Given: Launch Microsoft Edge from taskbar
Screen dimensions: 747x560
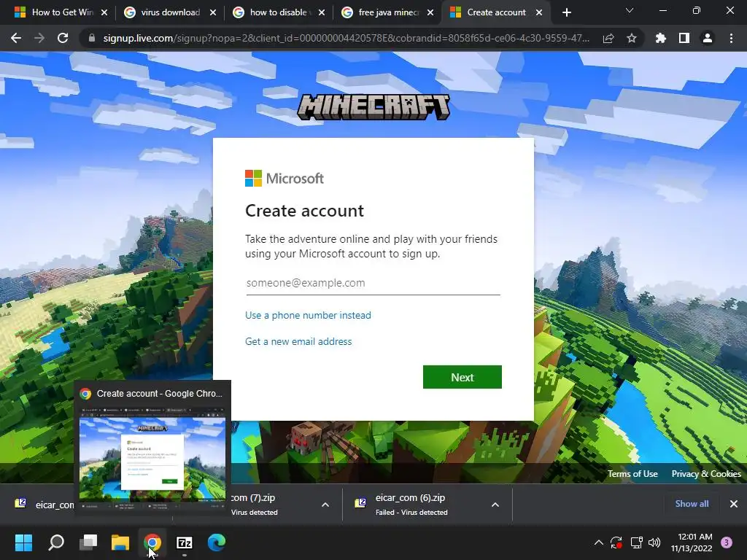Looking at the screenshot, I should pos(216,542).
